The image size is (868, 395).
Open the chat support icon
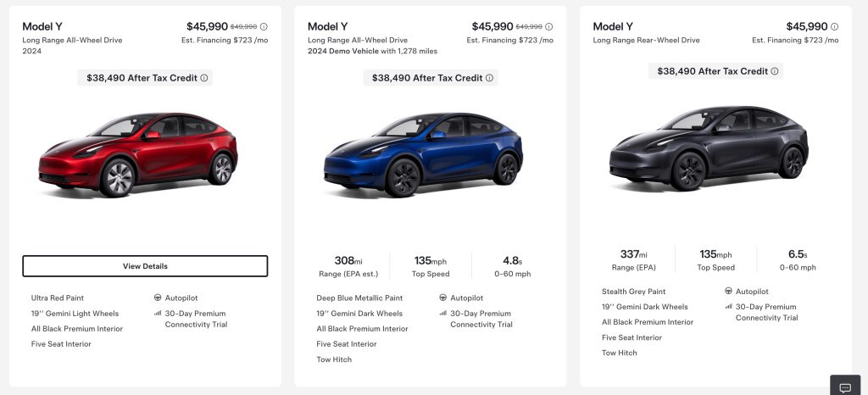click(x=844, y=387)
